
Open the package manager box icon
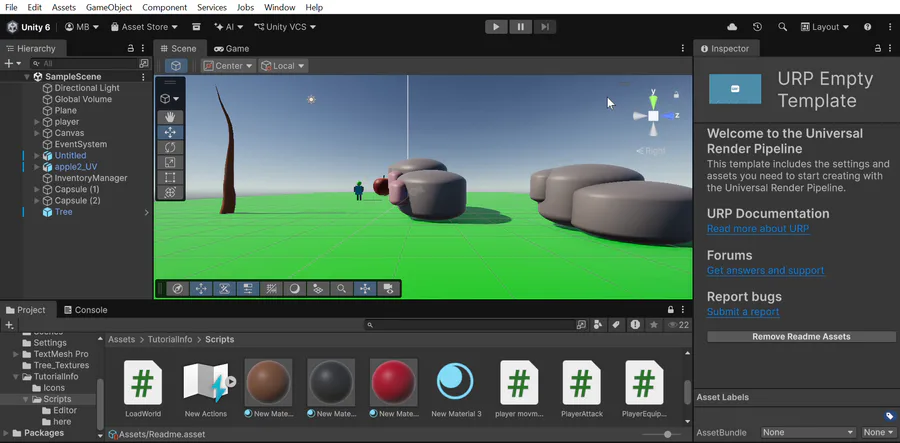tap(196, 27)
